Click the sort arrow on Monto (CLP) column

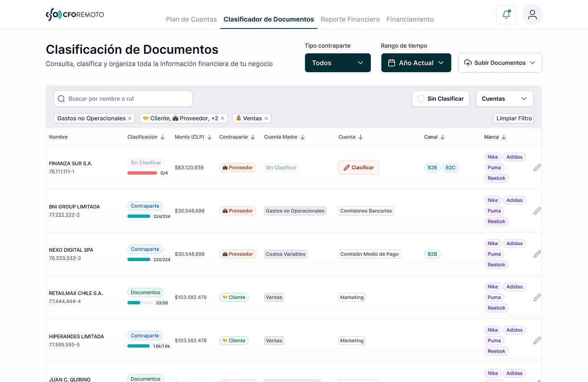click(210, 137)
